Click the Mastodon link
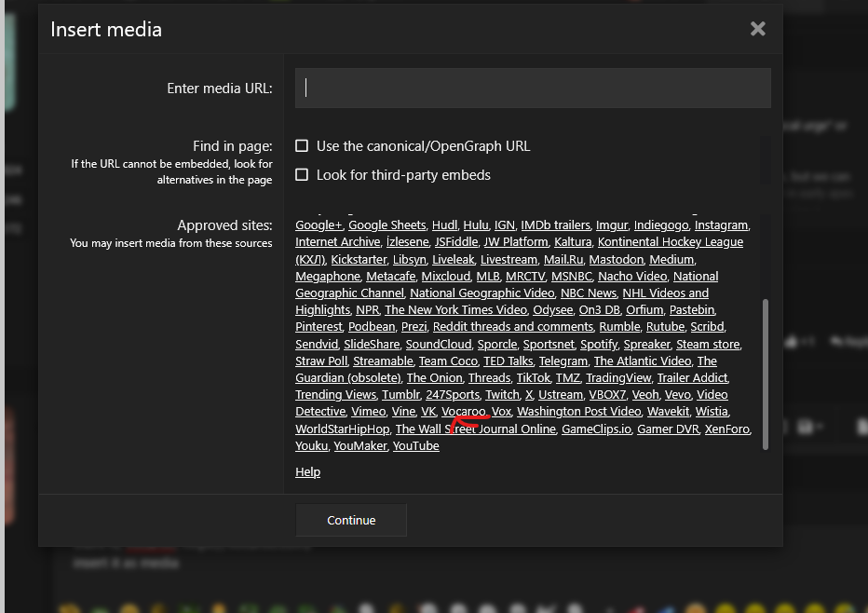This screenshot has height=613, width=868. pyautogui.click(x=617, y=260)
